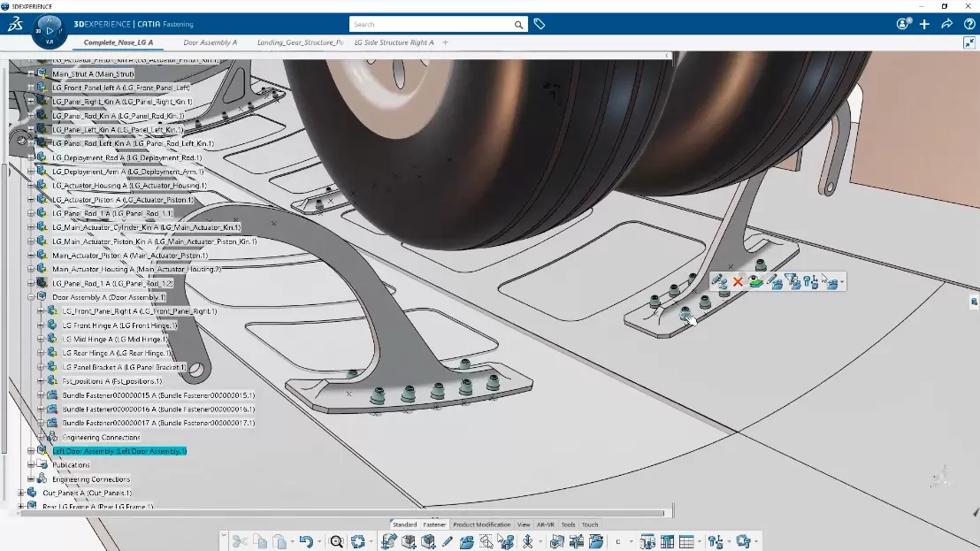Click the Undo arrow in bottom toolbar
This screenshot has height=551, width=980.
pyautogui.click(x=305, y=541)
